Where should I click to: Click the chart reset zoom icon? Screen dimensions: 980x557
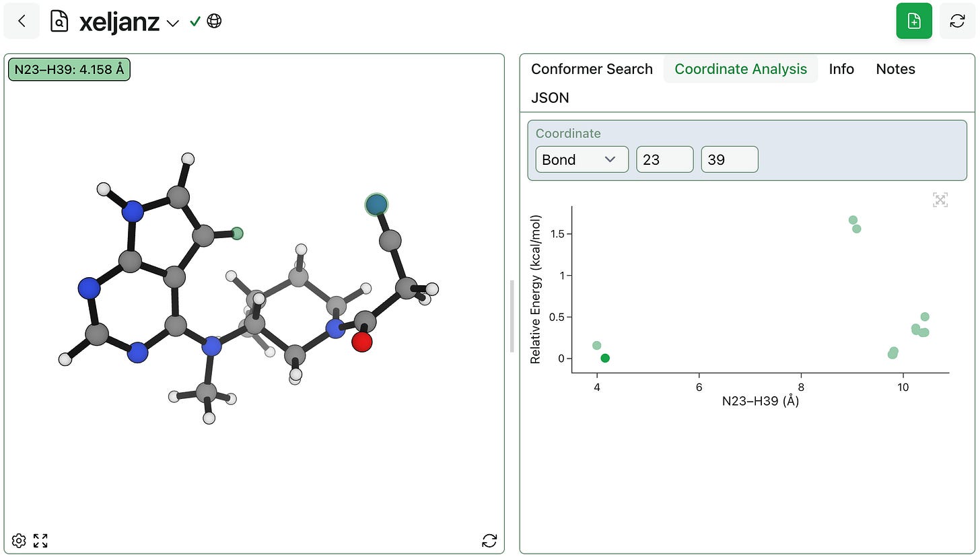pyautogui.click(x=940, y=200)
